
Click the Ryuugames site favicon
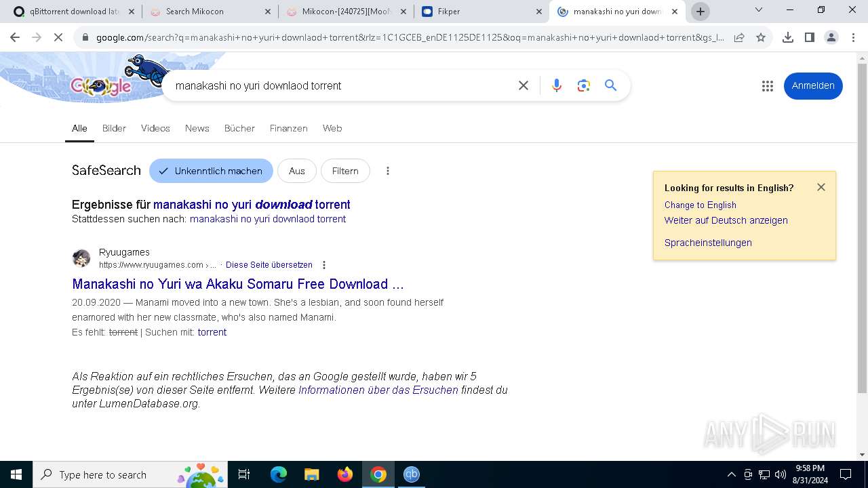coord(81,258)
